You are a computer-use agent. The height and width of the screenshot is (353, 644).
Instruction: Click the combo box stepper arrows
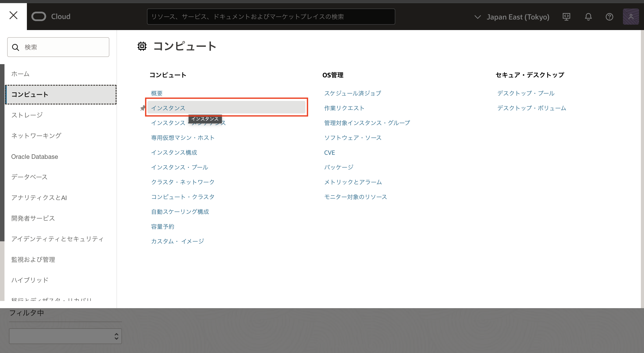116,336
